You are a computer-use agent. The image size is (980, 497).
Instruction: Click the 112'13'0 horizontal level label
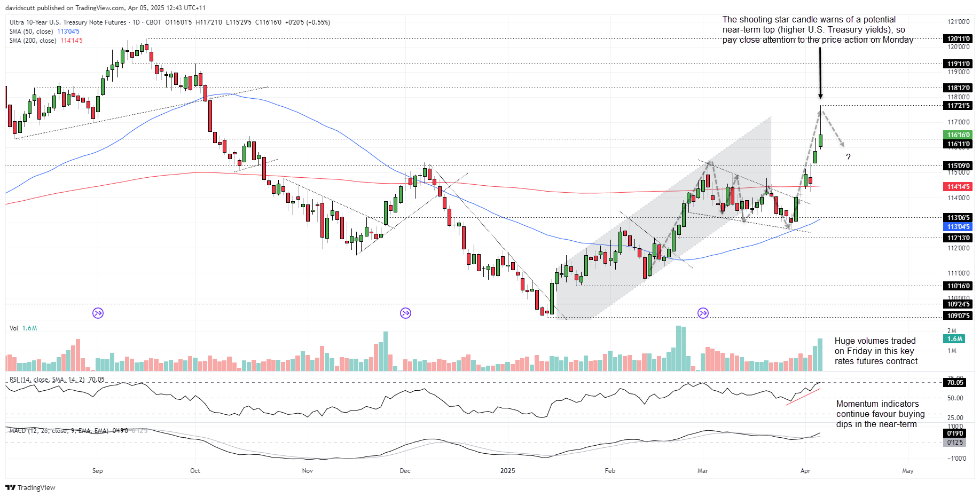click(958, 238)
